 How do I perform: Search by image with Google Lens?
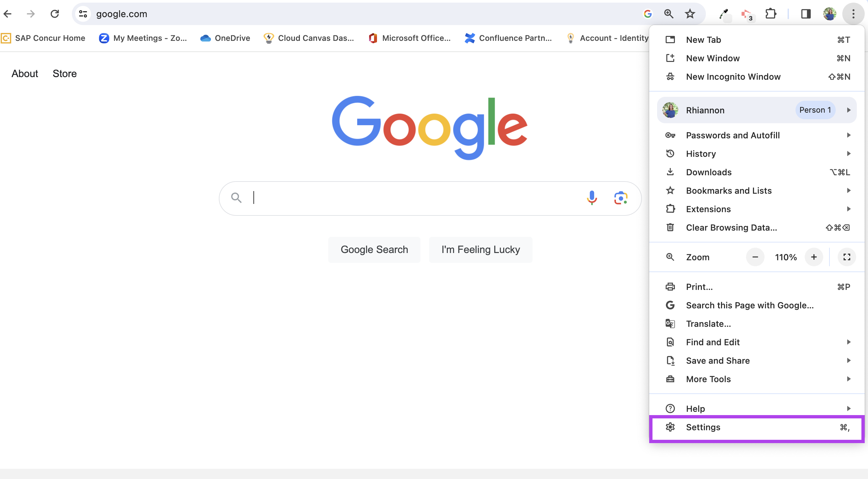(x=620, y=198)
